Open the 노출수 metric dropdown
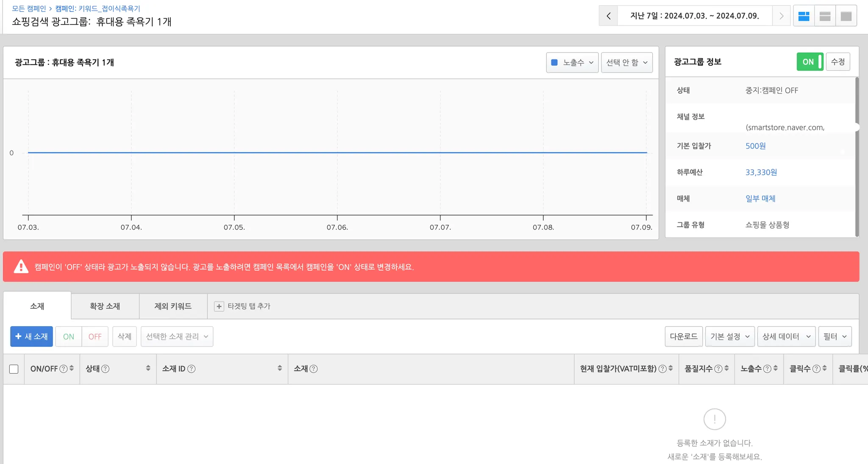Viewport: 868px width, 464px height. 572,63
